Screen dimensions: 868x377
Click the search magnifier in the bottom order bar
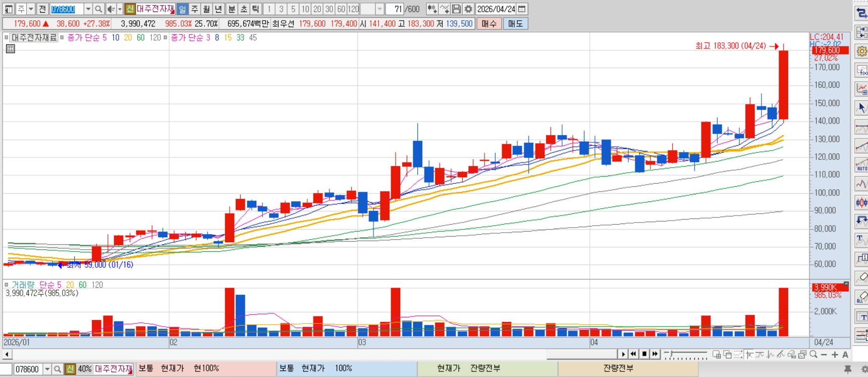tap(58, 369)
